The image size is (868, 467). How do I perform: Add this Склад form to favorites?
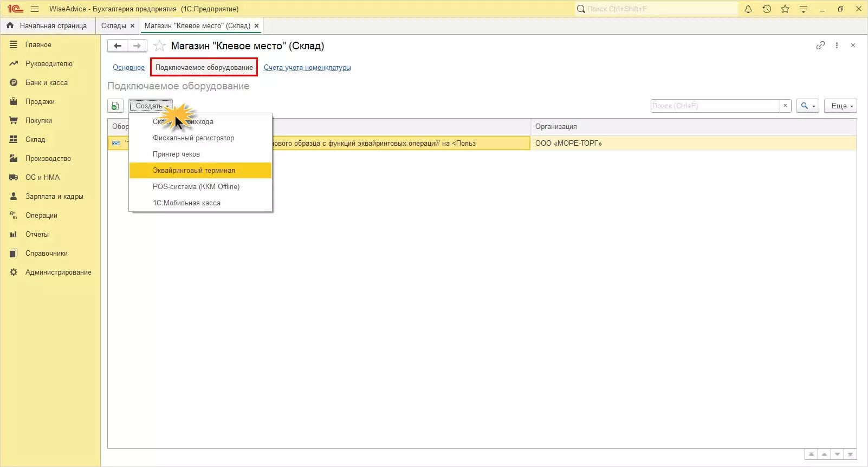[159, 46]
